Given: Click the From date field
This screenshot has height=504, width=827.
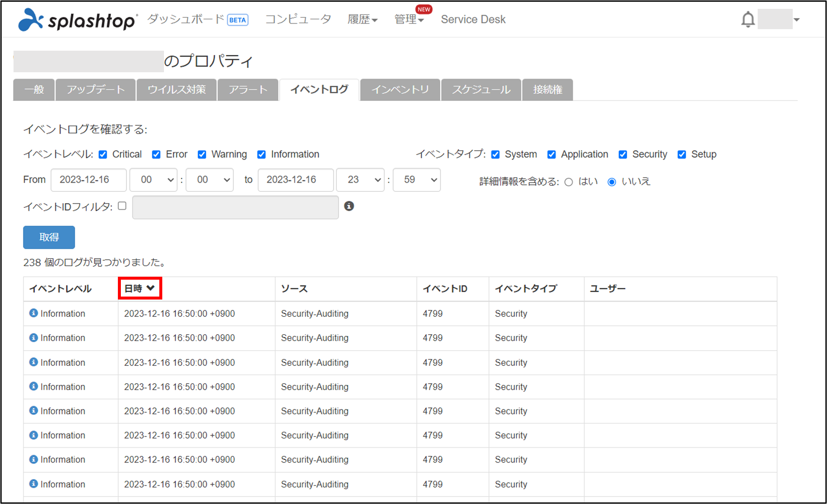Looking at the screenshot, I should [x=89, y=180].
